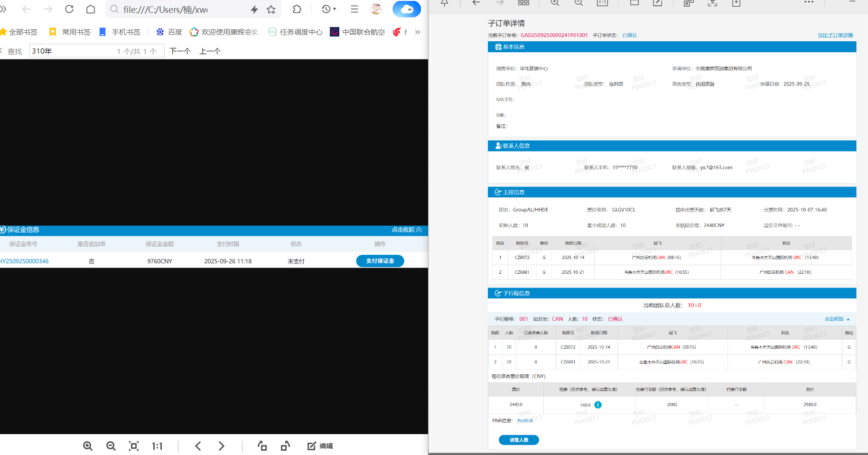Open the 百度 bookmark
868x455 pixels.
point(169,32)
